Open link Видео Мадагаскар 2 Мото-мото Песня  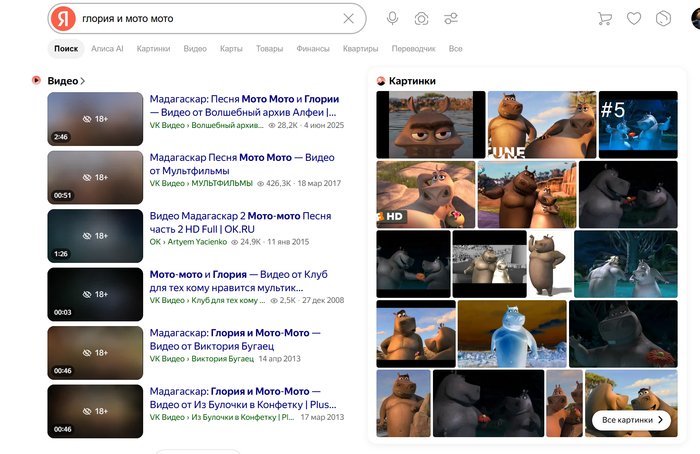(240, 222)
